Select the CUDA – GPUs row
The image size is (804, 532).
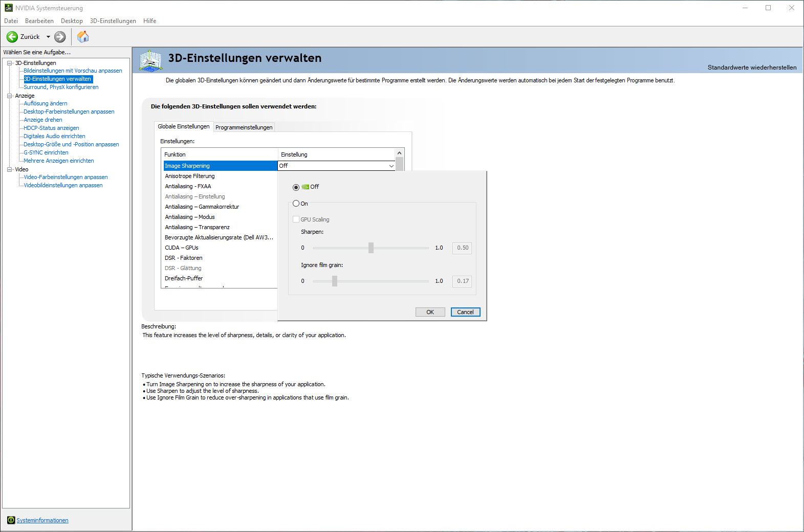tap(220, 248)
